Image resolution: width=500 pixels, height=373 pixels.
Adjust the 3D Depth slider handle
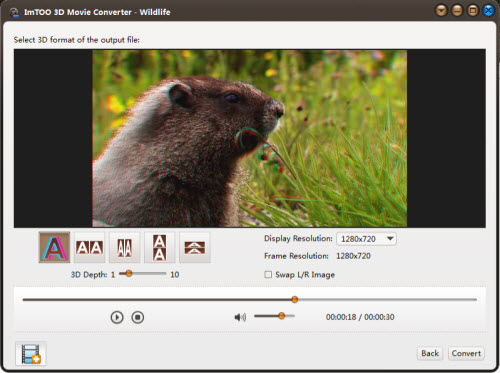[129, 273]
